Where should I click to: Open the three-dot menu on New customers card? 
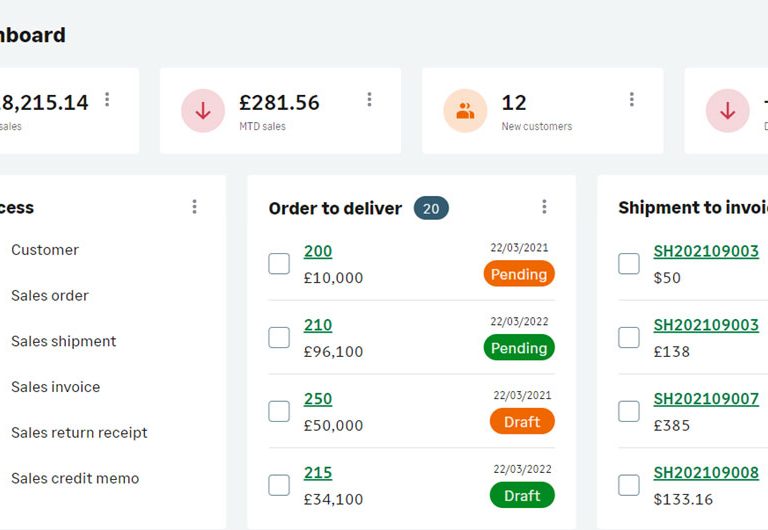coord(632,99)
